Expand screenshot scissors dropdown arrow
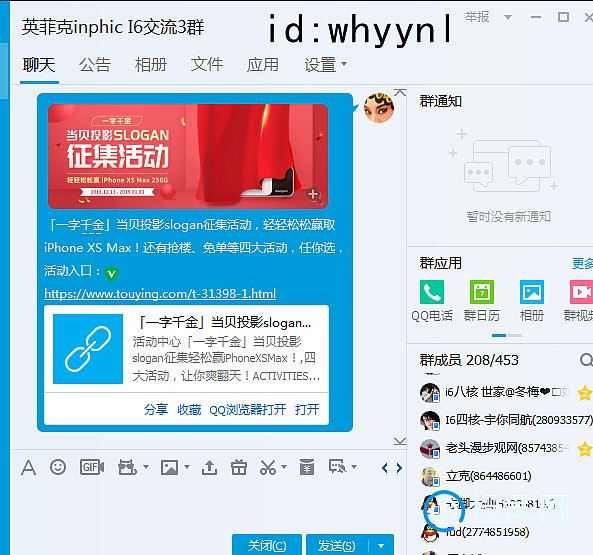593x555 pixels. 284,467
